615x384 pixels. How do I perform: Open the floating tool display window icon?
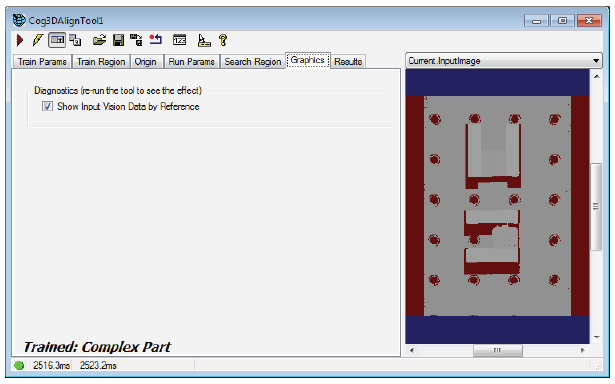pyautogui.click(x=75, y=40)
